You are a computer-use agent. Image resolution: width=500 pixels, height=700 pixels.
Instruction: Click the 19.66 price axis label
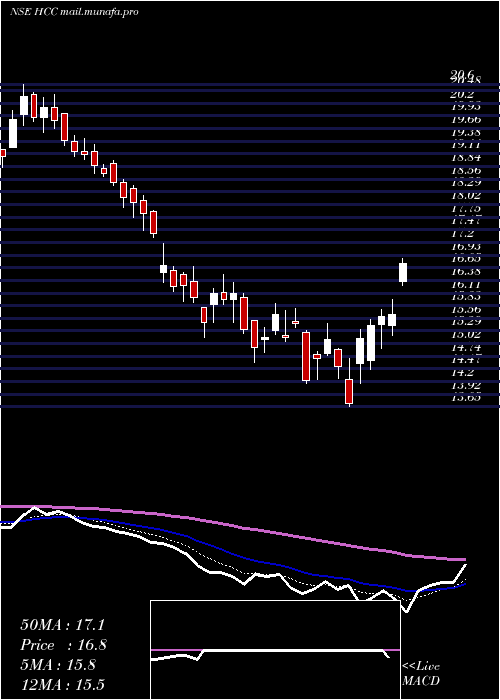tap(466, 120)
